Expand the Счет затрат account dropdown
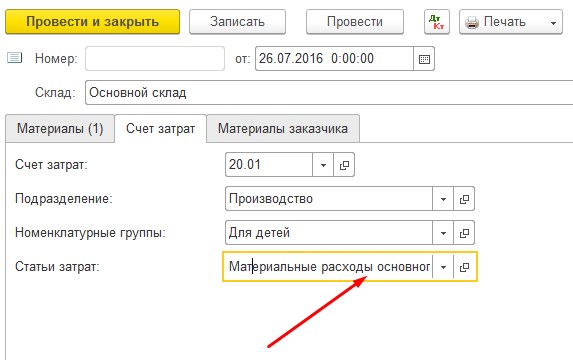This screenshot has height=360, width=573. click(x=323, y=165)
